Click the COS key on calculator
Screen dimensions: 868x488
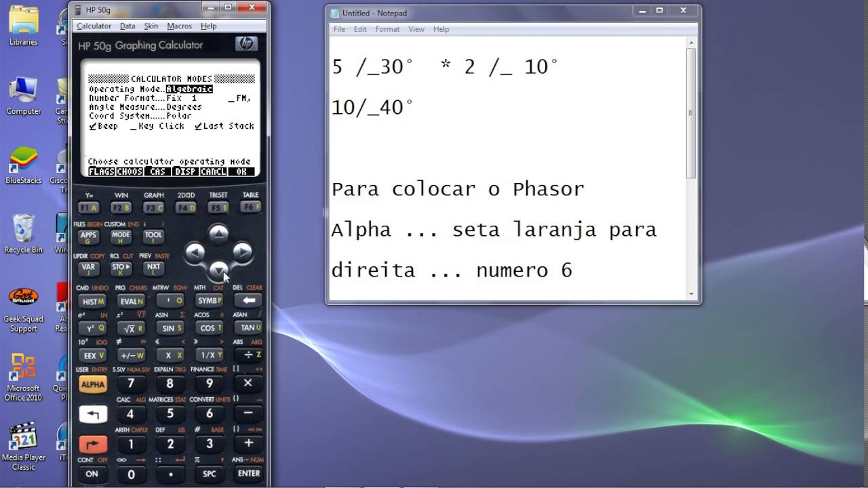209,328
